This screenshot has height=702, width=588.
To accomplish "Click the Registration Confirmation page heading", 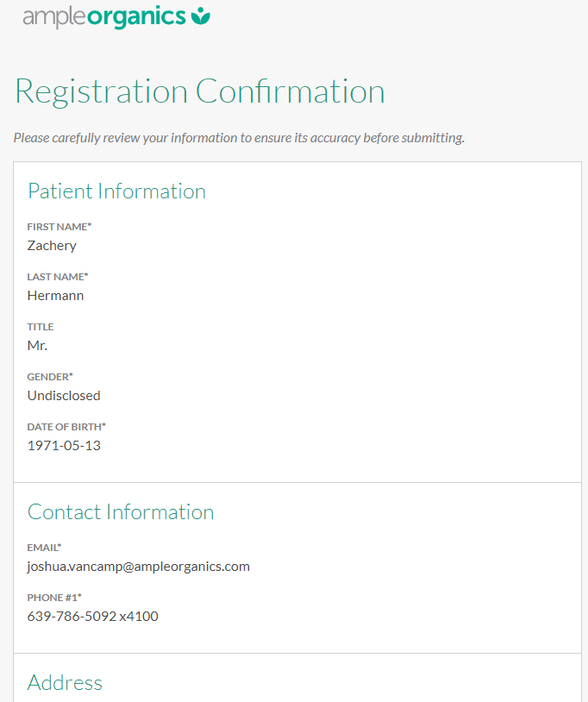I will (x=200, y=91).
